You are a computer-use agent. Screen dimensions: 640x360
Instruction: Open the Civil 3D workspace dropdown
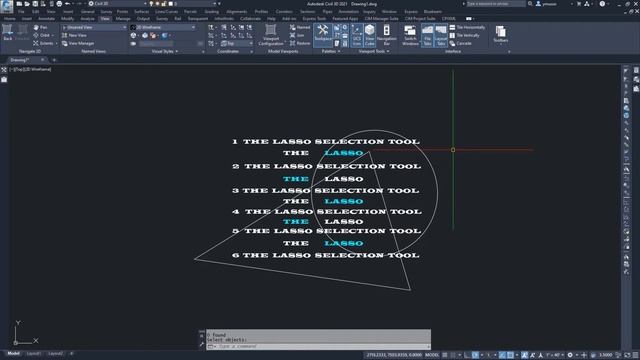click(118, 4)
